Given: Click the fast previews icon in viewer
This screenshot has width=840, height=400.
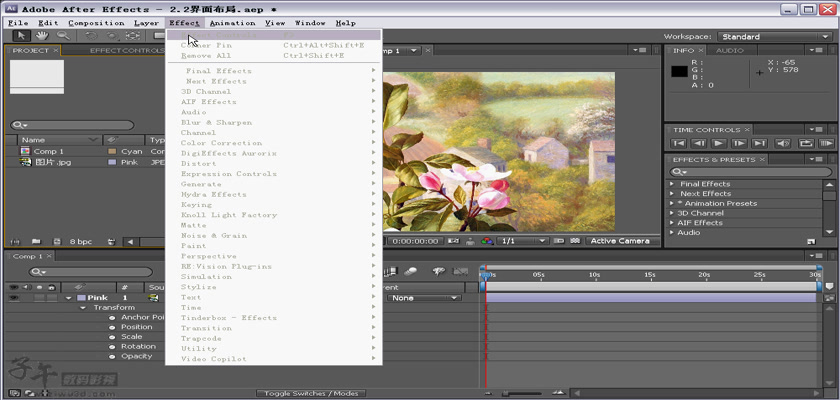Looking at the screenshot, I should 559,241.
